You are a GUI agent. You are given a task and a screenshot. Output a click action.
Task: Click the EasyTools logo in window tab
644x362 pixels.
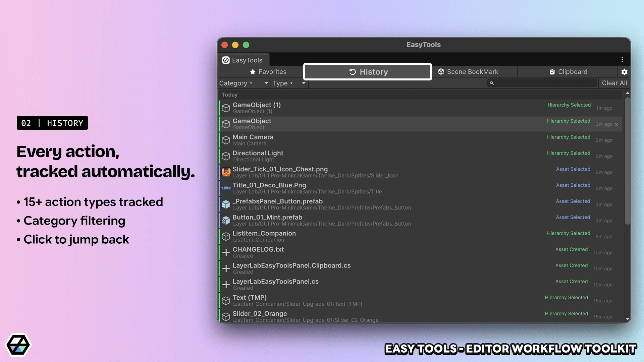click(226, 60)
